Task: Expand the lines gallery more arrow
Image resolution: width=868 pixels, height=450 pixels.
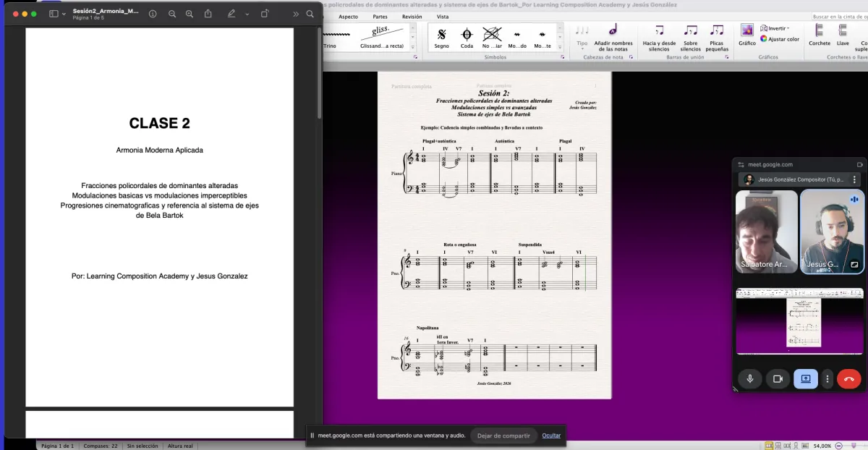Action: tap(414, 47)
